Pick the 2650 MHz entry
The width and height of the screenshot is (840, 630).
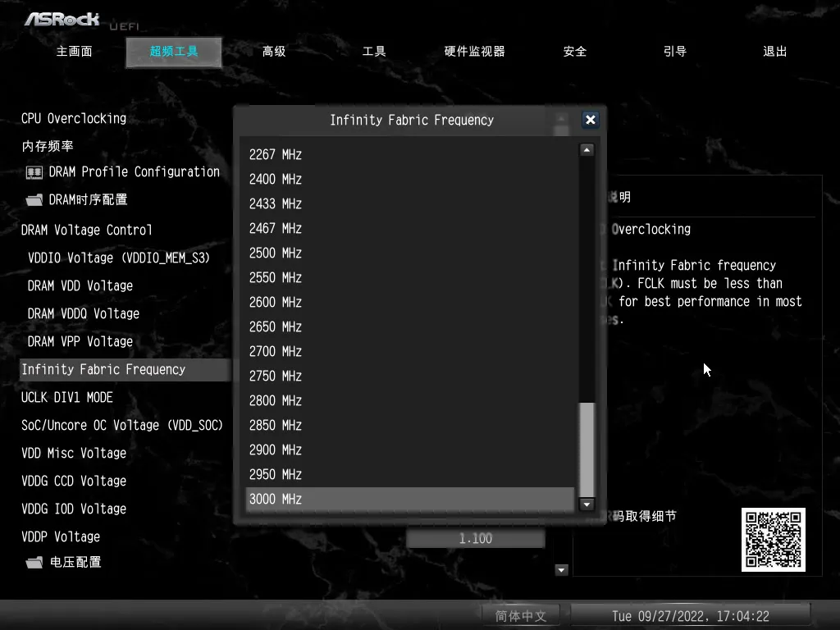410,327
